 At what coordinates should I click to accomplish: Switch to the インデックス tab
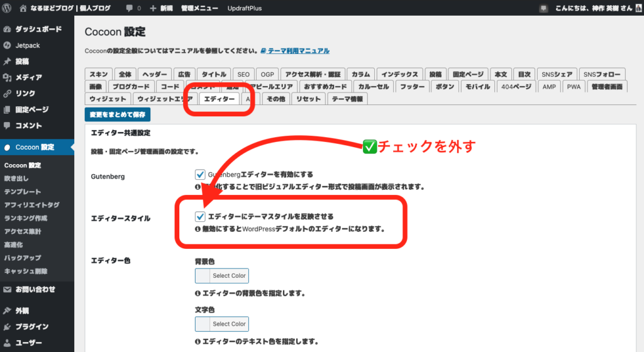point(399,74)
